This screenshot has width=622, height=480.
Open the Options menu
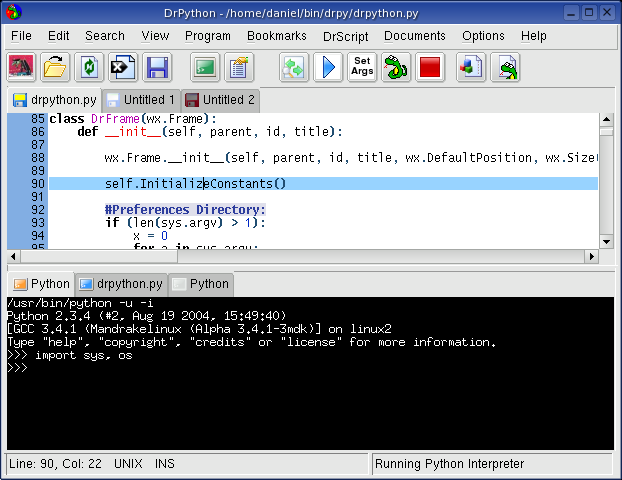click(x=483, y=36)
